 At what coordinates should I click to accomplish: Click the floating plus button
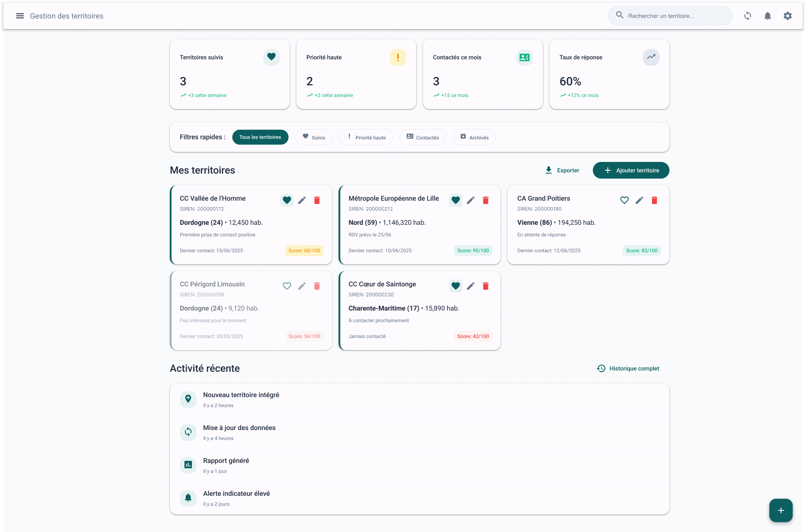(781, 510)
